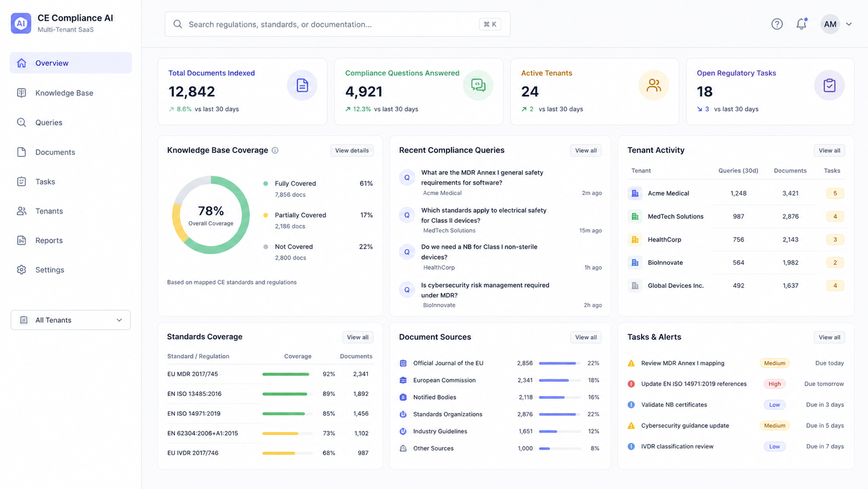Expand the account menu chevron beside AM

coord(849,24)
